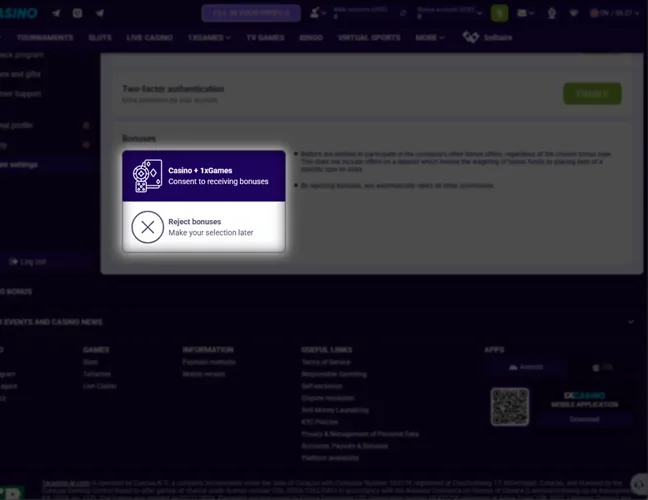Open Responsible Gambling link
648x500 pixels.
click(x=334, y=374)
